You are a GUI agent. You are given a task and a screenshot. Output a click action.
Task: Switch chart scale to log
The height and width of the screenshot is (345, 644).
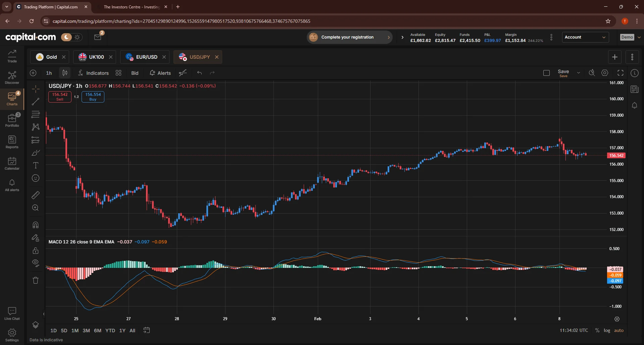tap(607, 330)
